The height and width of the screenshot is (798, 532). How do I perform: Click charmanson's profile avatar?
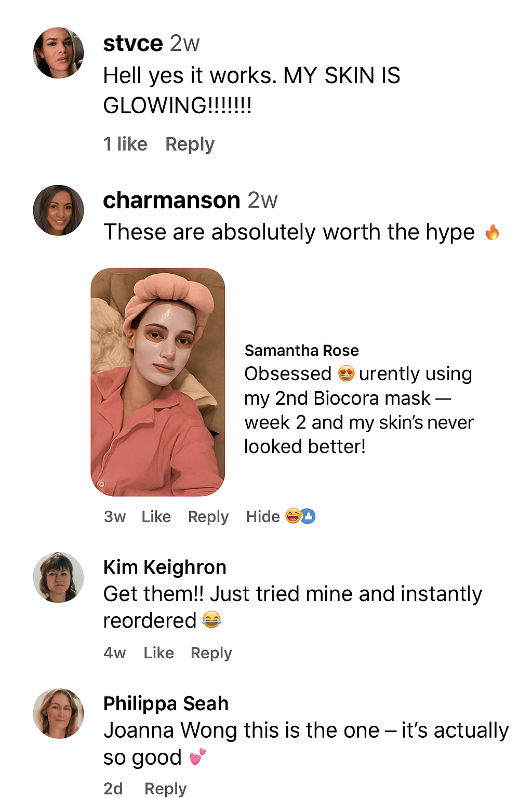[x=58, y=210]
